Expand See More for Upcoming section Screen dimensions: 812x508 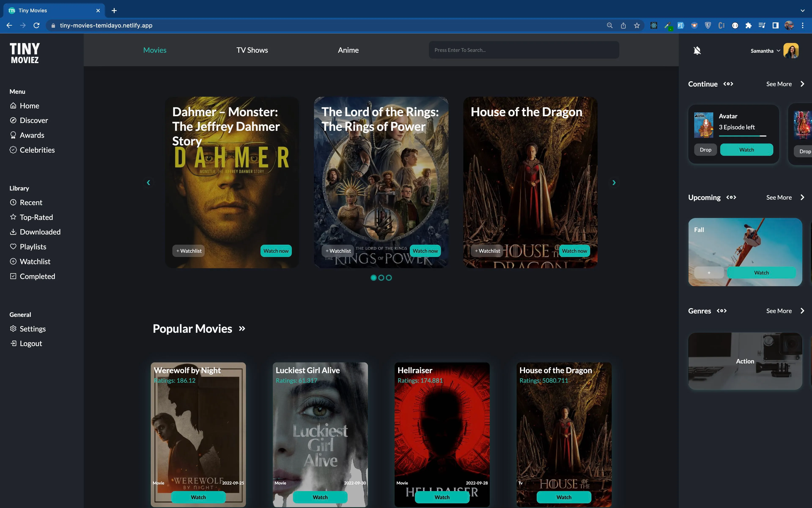click(785, 197)
